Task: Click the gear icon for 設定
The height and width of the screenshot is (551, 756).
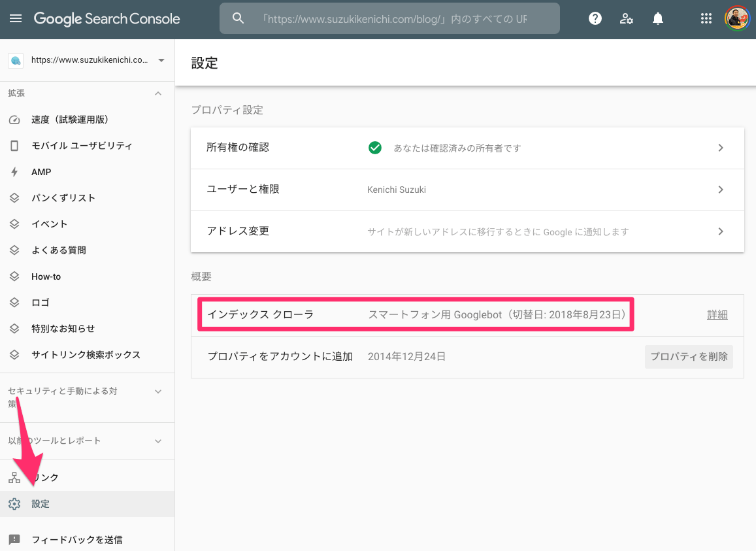Action: tap(14, 504)
